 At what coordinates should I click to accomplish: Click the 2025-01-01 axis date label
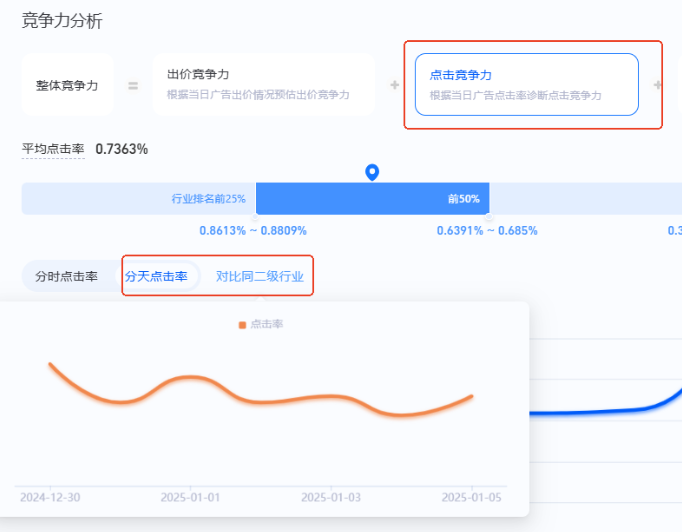coord(190,497)
